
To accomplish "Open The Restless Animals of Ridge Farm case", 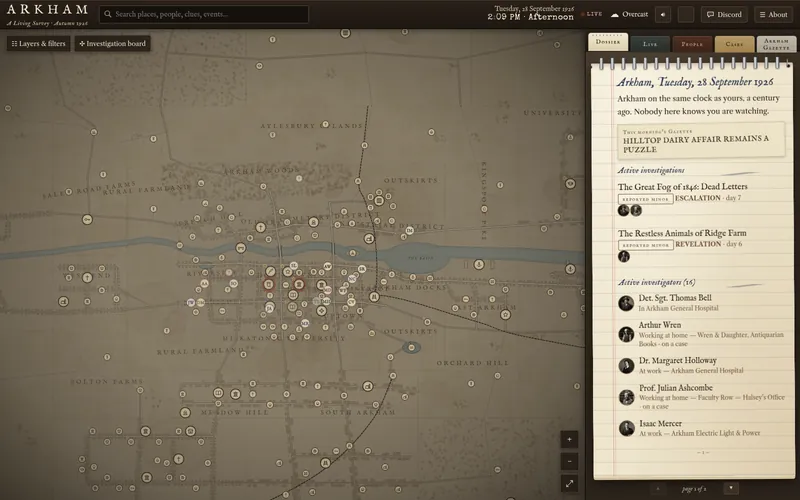I will [682, 233].
